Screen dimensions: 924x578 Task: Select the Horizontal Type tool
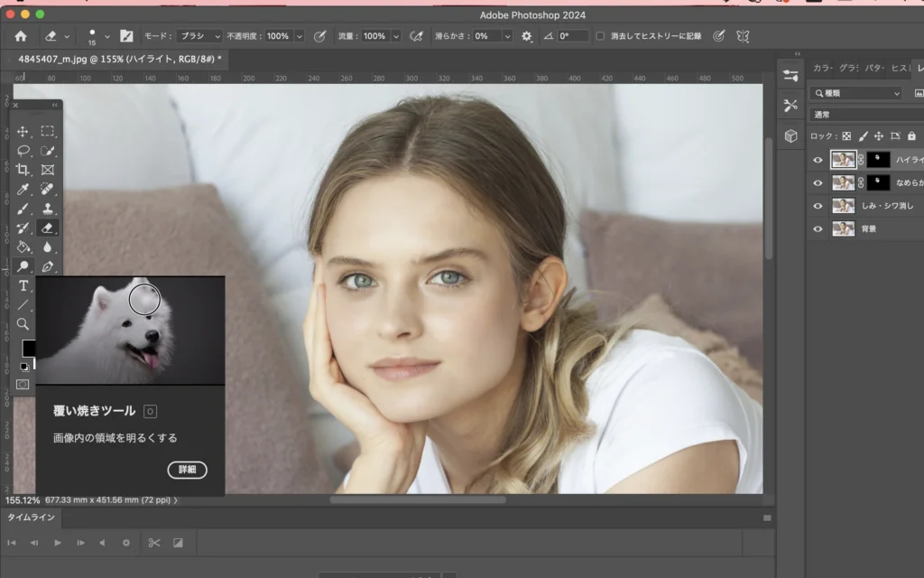(x=23, y=286)
